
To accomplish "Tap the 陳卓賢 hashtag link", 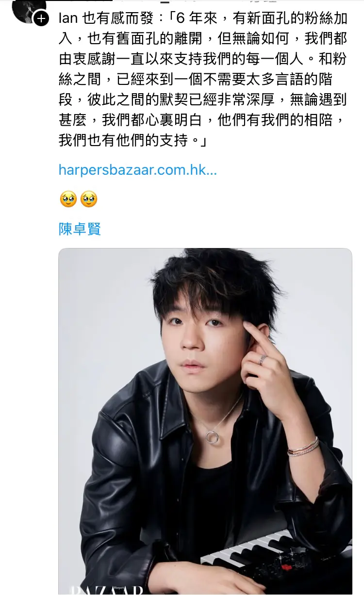I will point(80,229).
